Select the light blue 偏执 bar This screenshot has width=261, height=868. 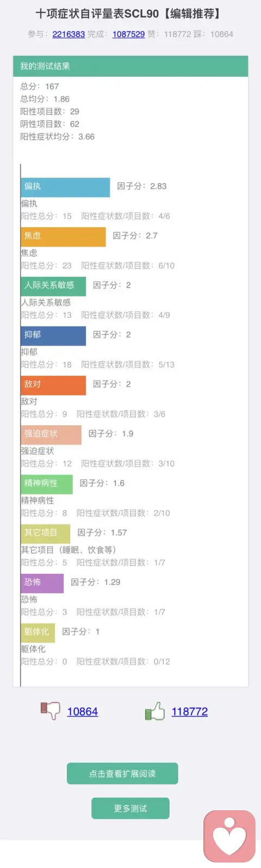65,186
